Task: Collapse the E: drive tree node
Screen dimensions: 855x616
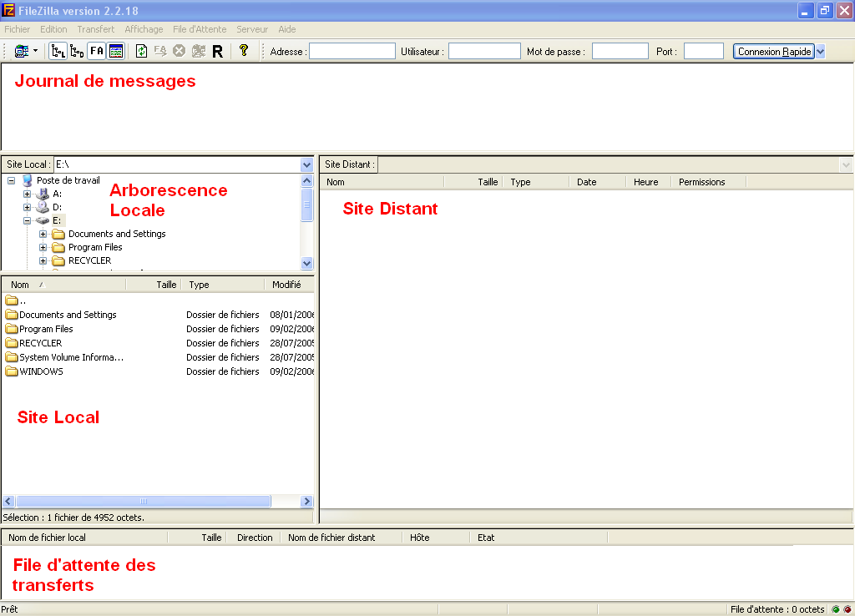Action: (28, 220)
